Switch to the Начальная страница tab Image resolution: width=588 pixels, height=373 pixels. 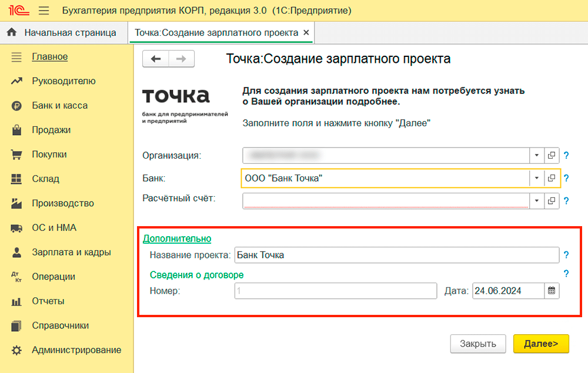[70, 33]
